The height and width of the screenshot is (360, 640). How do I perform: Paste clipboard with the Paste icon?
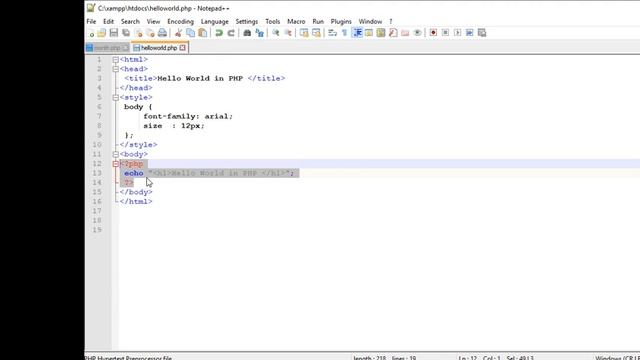point(202,33)
